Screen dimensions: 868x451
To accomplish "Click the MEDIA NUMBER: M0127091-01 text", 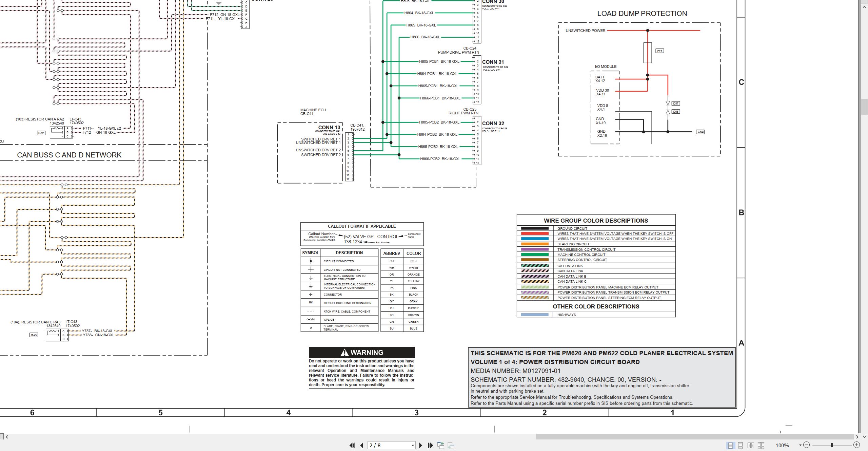I will tap(515, 371).
